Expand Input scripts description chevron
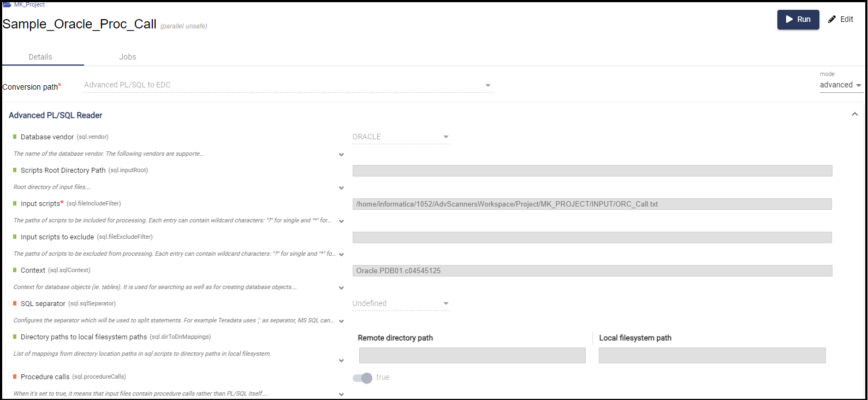The image size is (868, 400). click(341, 221)
